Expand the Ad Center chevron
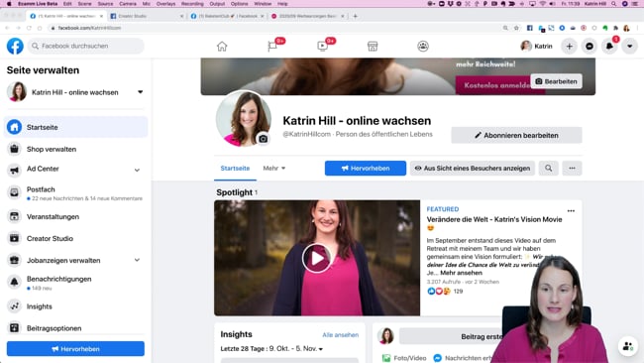 137,170
